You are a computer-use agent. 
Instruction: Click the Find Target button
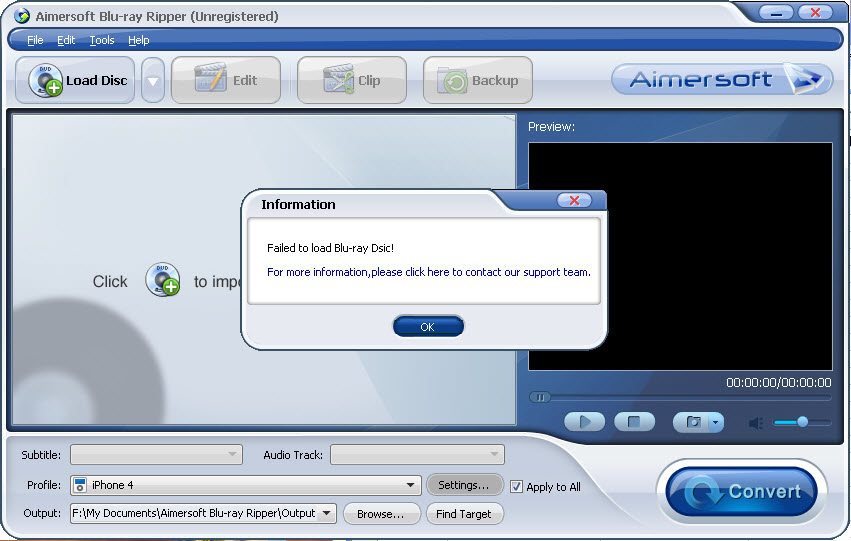464,514
